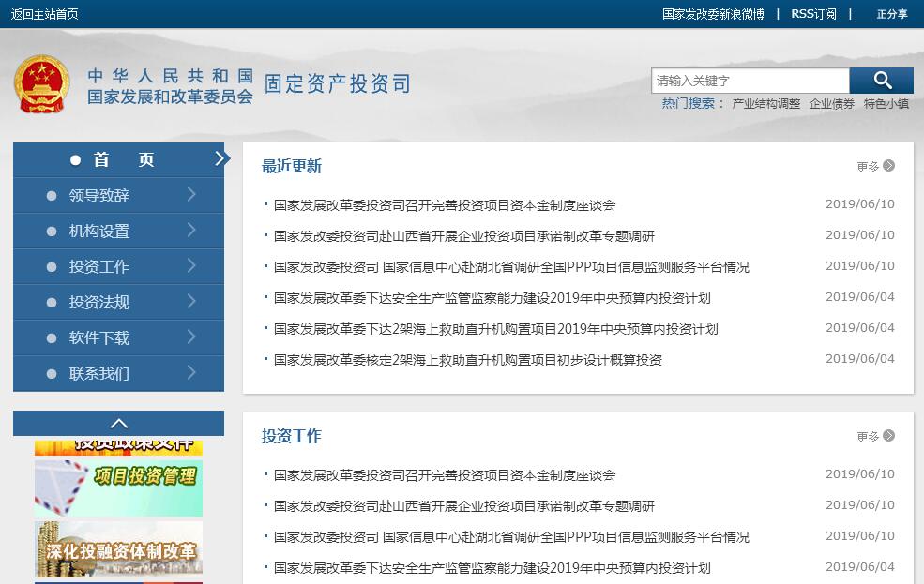This screenshot has width=924, height=584.
Task: Expand the 机构设置 chevron arrow
Action: [x=191, y=231]
